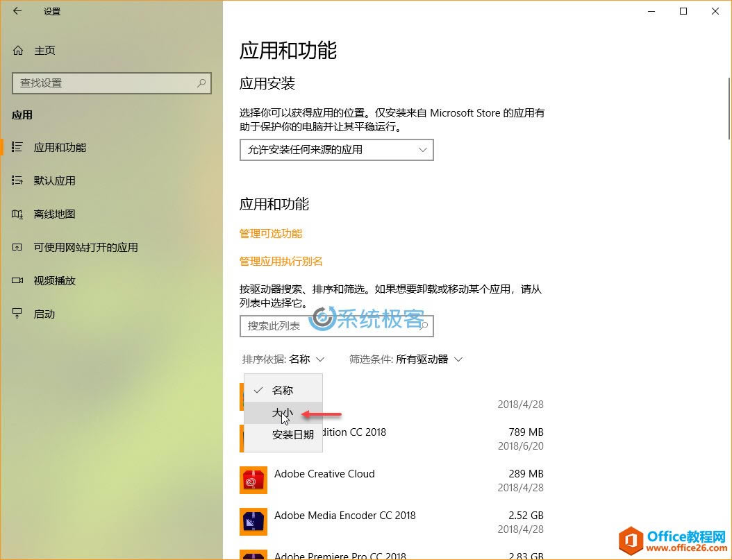Click the 2.52 GB size value
Image resolution: width=732 pixels, height=560 pixels.
pos(526,515)
